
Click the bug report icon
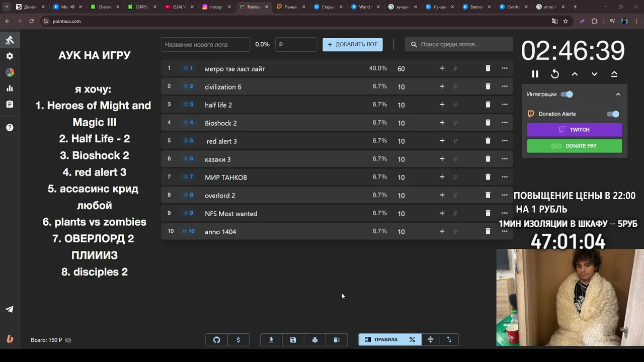tap(315, 340)
